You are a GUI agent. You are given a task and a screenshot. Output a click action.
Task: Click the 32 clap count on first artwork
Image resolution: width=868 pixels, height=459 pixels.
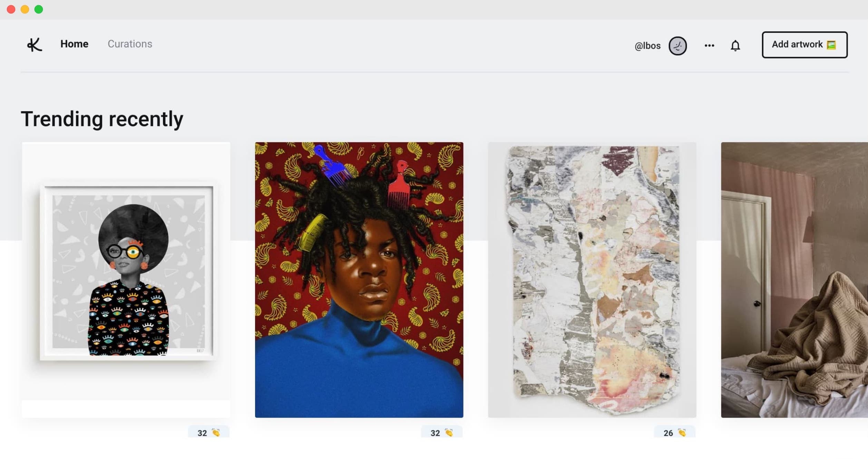pyautogui.click(x=202, y=433)
